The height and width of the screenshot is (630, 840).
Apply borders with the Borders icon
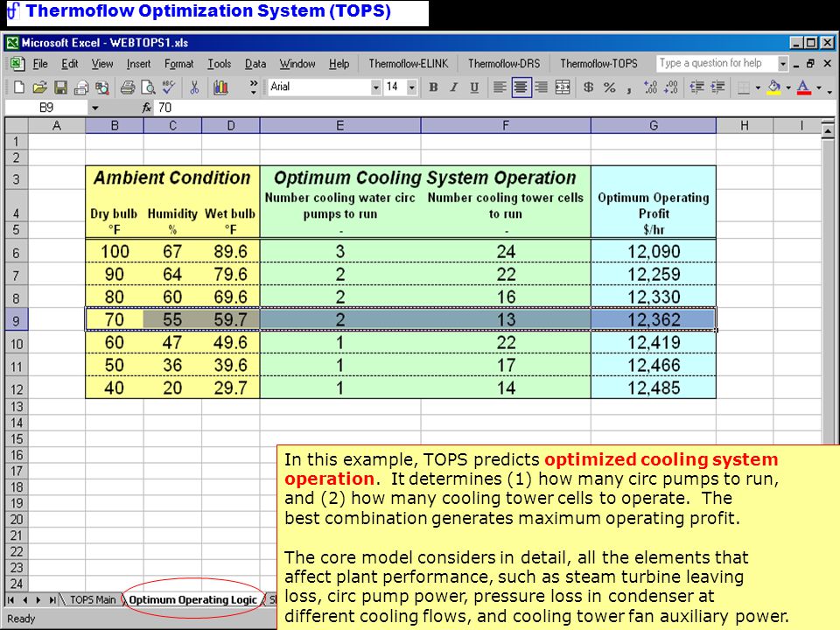[744, 87]
